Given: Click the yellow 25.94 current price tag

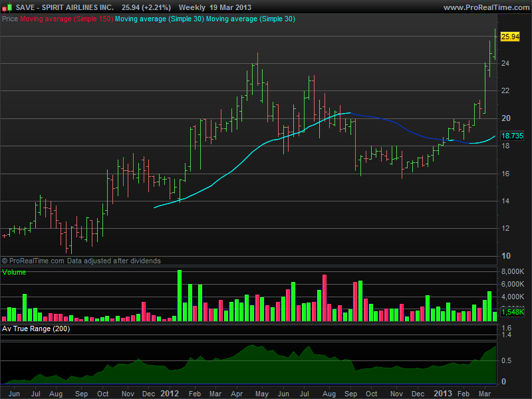Looking at the screenshot, I should pyautogui.click(x=510, y=37).
